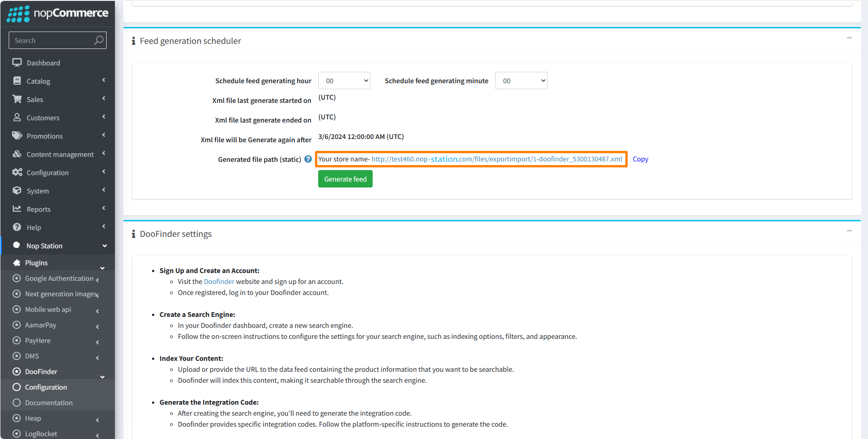Click the Customers person icon
Viewport: 868px width, 439px height.
point(17,118)
